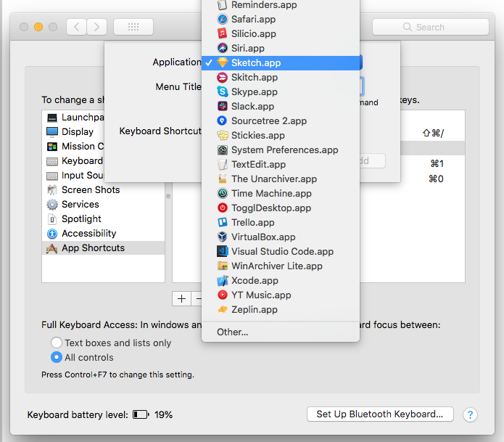504x442 pixels.
Task: Pick the Xcode.app hammer icon
Action: coord(222,280)
